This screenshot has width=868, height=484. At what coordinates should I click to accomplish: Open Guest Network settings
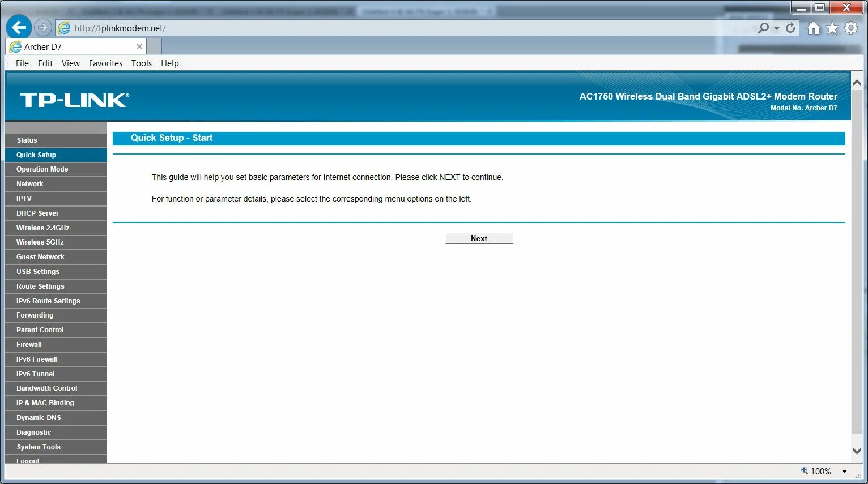[x=56, y=257]
